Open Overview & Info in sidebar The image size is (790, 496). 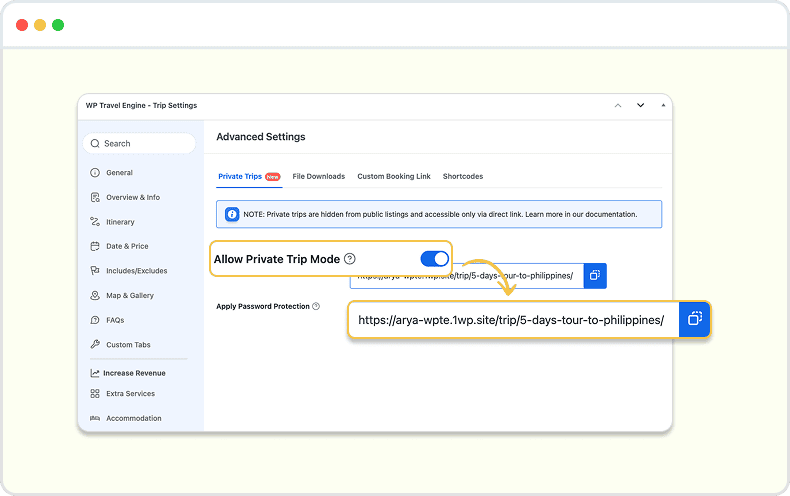point(132,197)
